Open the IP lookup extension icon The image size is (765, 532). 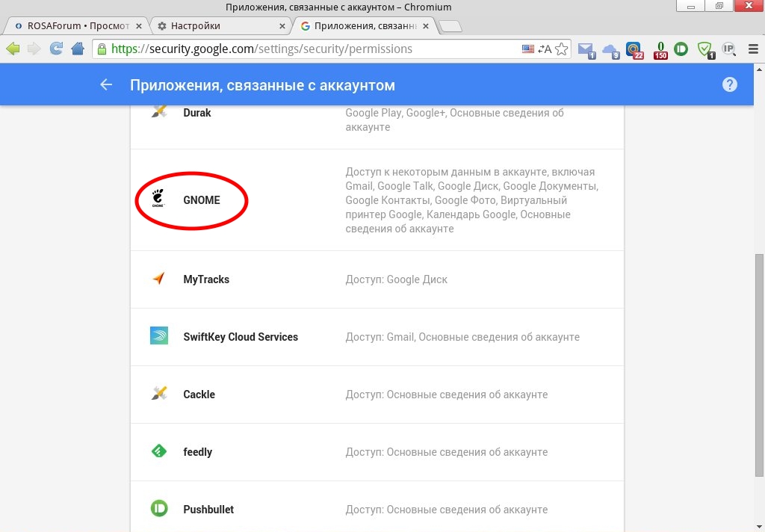point(729,49)
